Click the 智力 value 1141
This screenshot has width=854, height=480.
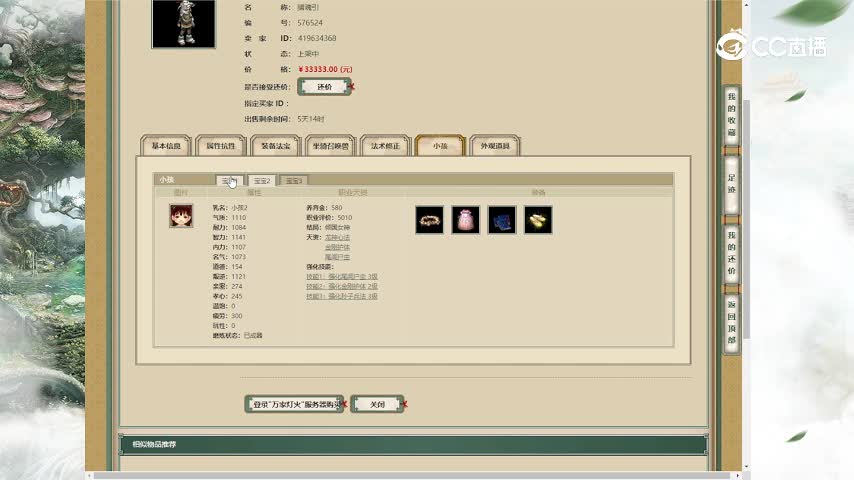[x=239, y=237]
